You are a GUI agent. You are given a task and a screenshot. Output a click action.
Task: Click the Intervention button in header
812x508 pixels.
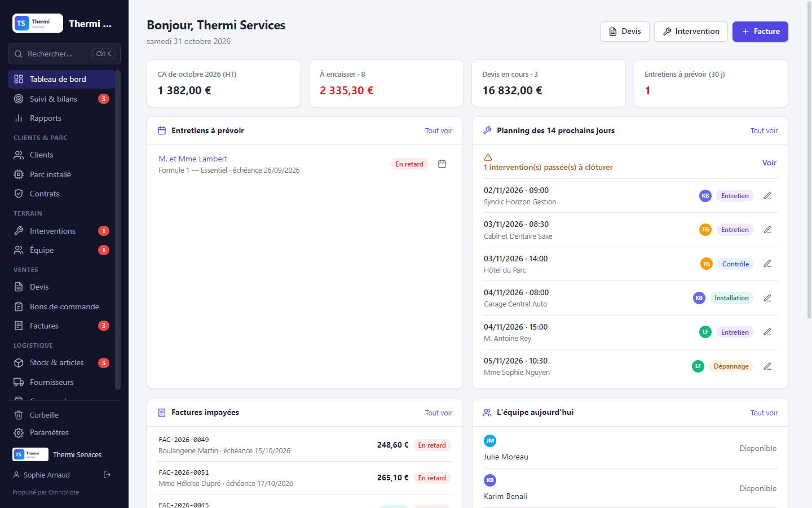click(691, 32)
